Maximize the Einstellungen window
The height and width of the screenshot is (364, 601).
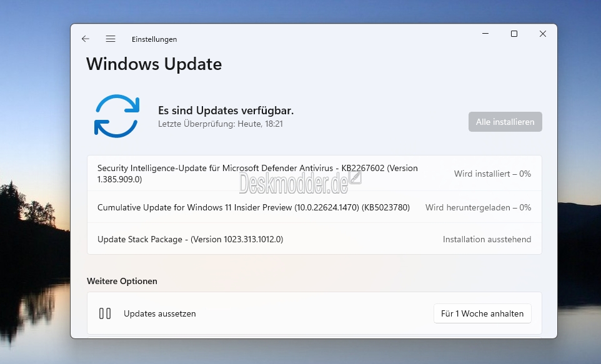[514, 34]
